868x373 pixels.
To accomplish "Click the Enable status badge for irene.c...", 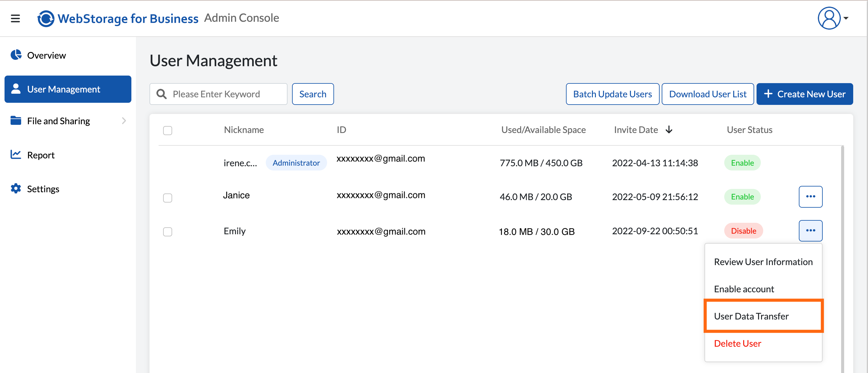I will tap(742, 163).
